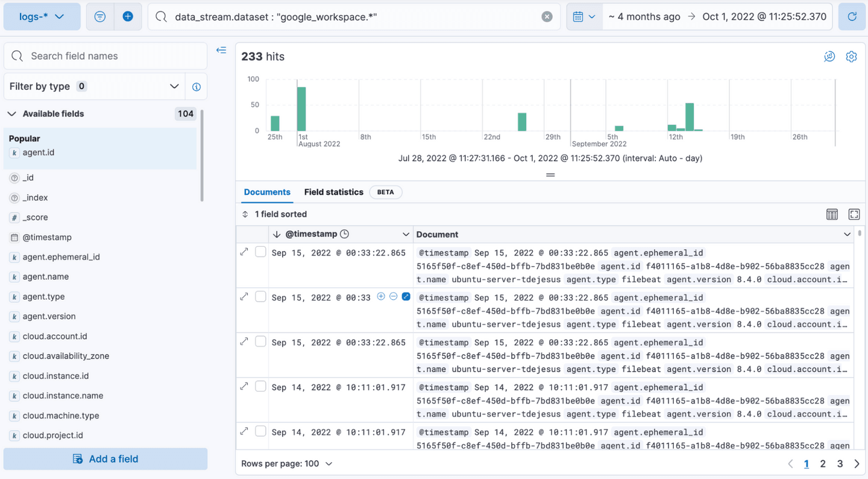Expand the first document with the diagonal arrow
This screenshot has height=479, width=868.
click(244, 252)
